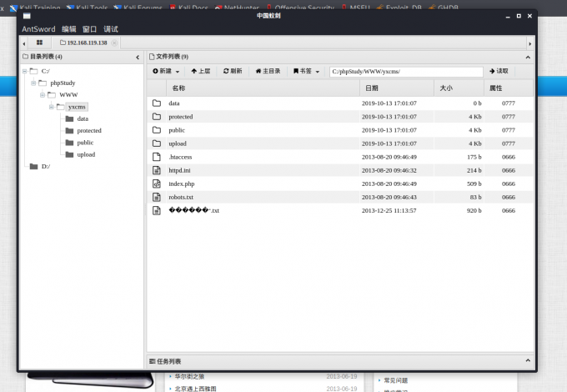The width and height of the screenshot is (567, 392).
Task: Collapse the C:/ tree node
Action: click(x=24, y=71)
